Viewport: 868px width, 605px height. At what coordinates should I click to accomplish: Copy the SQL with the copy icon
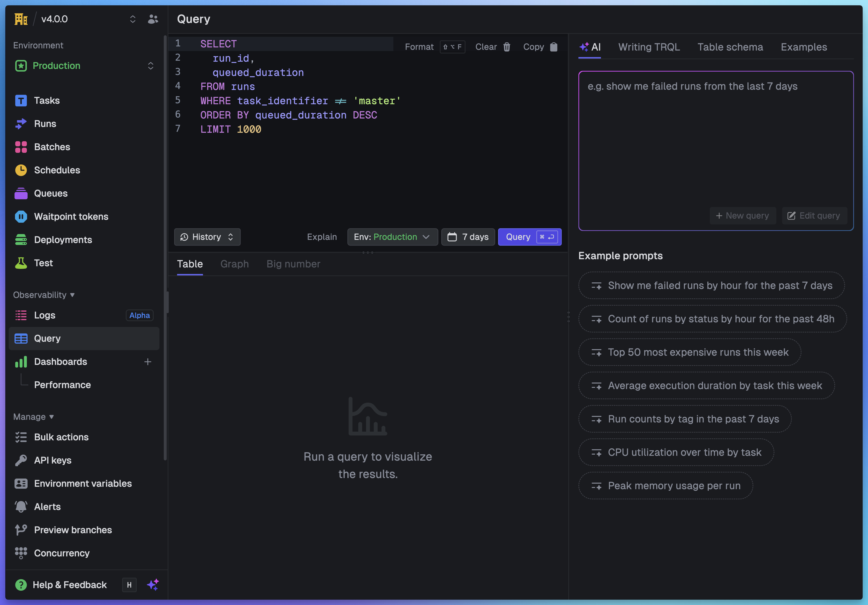[x=554, y=46]
